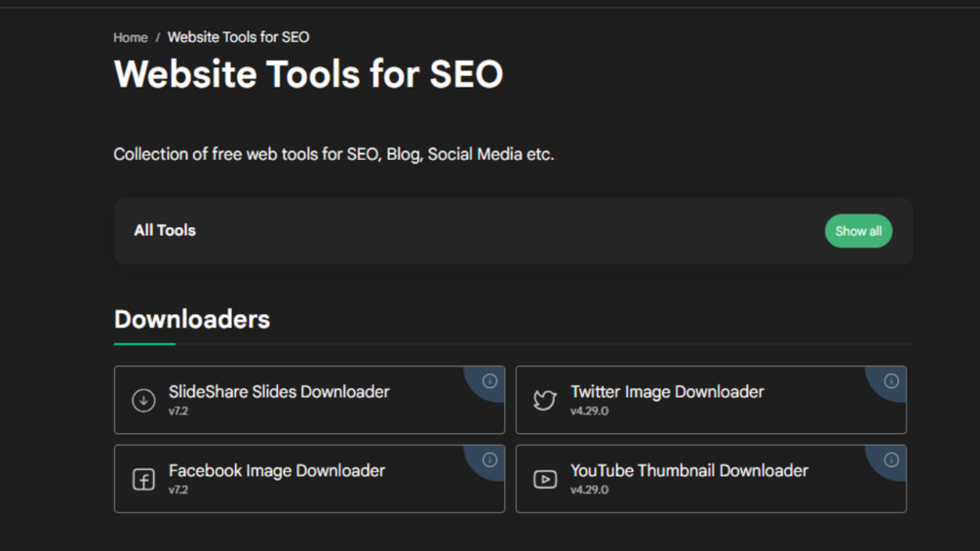Image resolution: width=980 pixels, height=551 pixels.
Task: Select the All Tools label
Action: (x=165, y=231)
